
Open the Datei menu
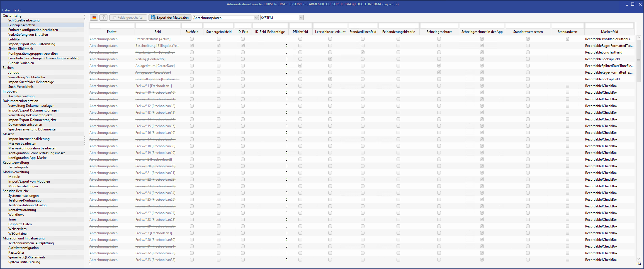tap(6, 10)
